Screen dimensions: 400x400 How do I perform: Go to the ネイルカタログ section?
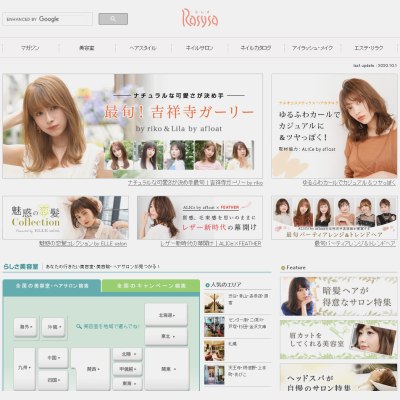[x=256, y=48]
